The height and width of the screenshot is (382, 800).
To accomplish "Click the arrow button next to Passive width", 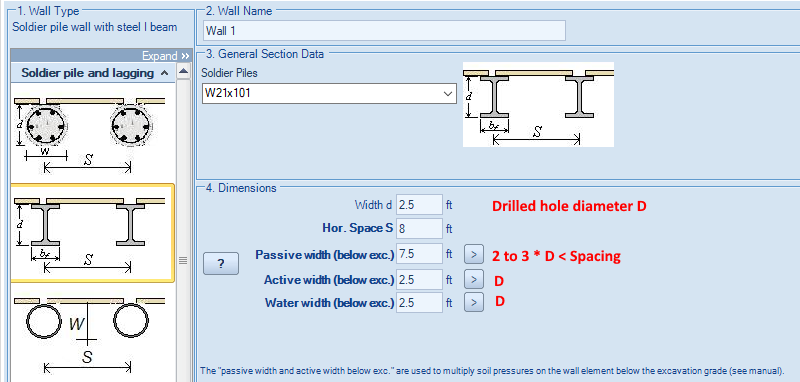I will tap(473, 254).
